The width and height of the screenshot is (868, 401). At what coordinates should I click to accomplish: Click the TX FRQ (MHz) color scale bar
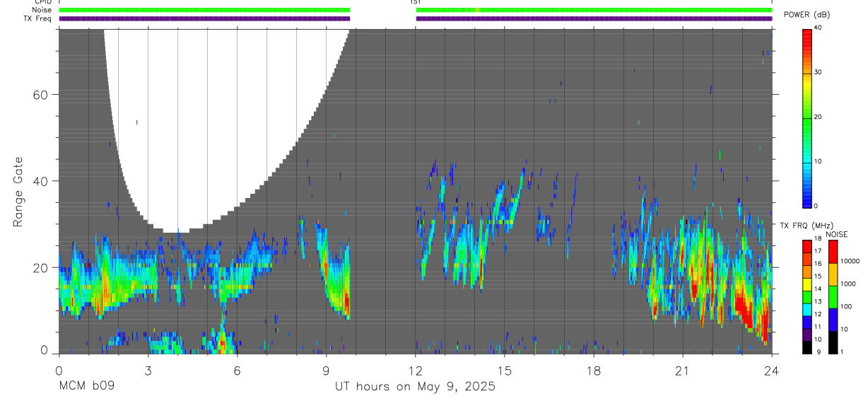(807, 297)
